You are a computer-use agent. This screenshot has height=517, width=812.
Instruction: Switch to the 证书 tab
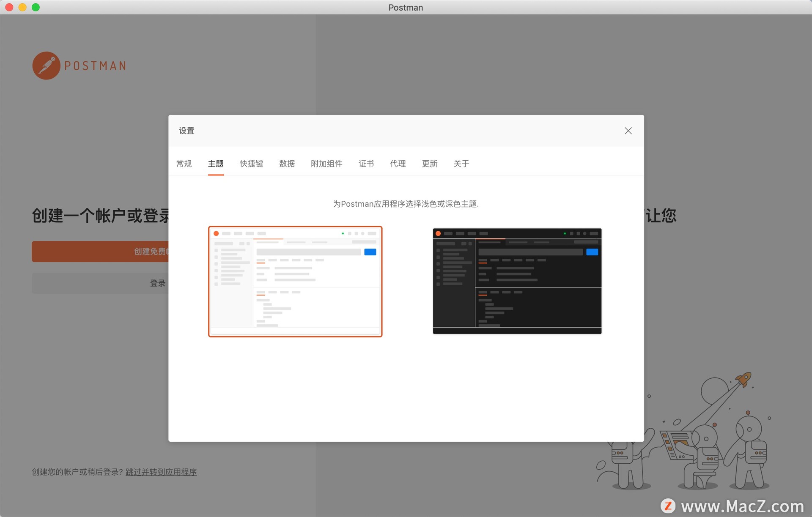point(366,164)
